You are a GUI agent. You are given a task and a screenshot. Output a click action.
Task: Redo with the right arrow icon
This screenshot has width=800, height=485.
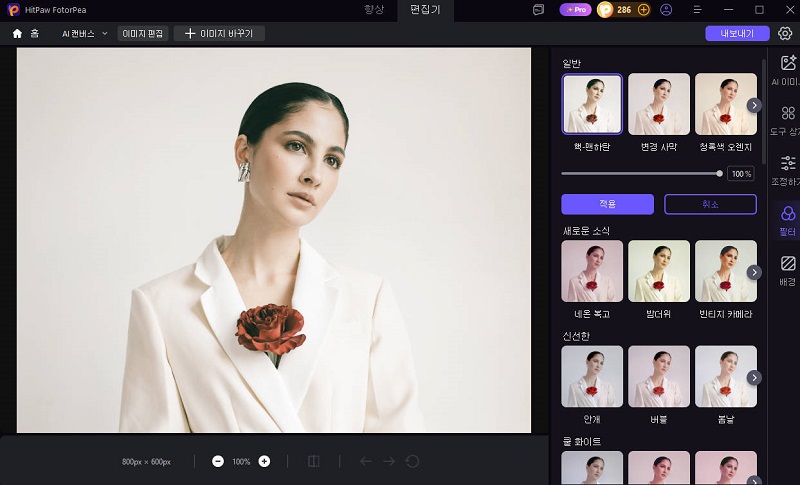click(x=389, y=462)
